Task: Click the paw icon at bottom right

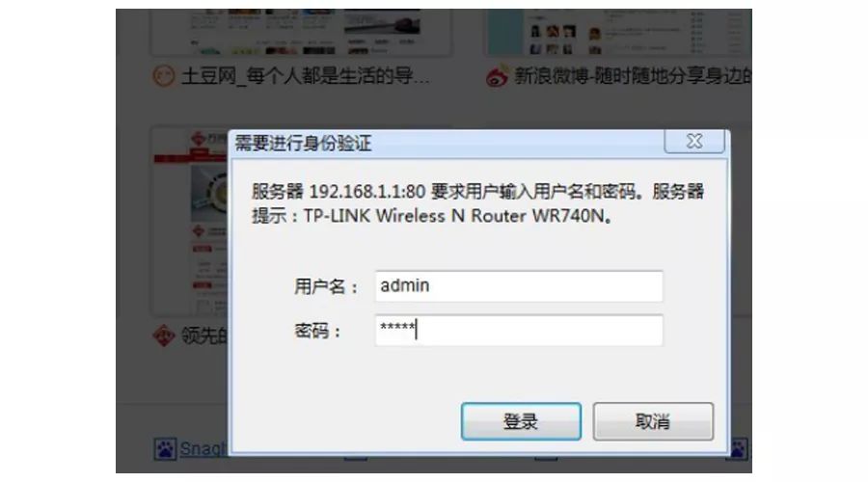Action: [x=739, y=449]
